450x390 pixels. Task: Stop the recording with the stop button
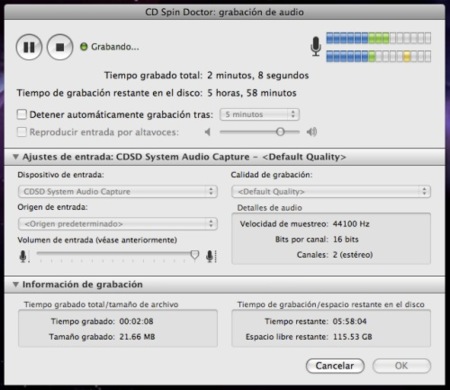(60, 47)
